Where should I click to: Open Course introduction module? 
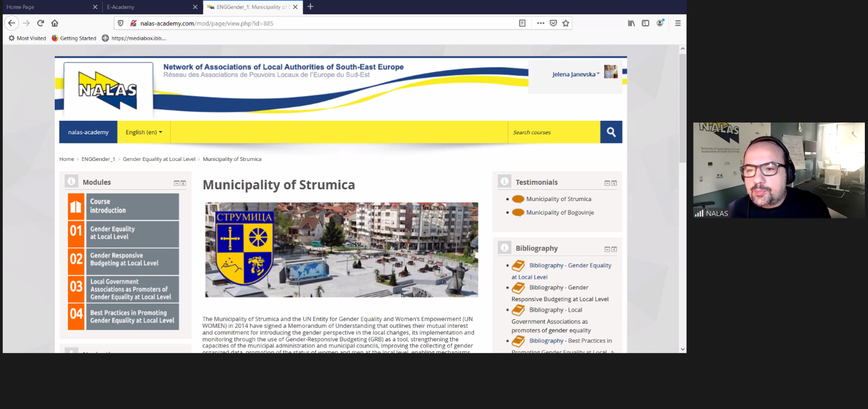(132, 207)
